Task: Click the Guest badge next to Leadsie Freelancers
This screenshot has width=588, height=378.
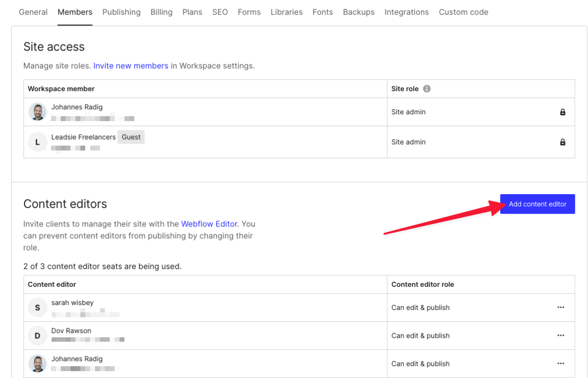Action: [x=131, y=137]
